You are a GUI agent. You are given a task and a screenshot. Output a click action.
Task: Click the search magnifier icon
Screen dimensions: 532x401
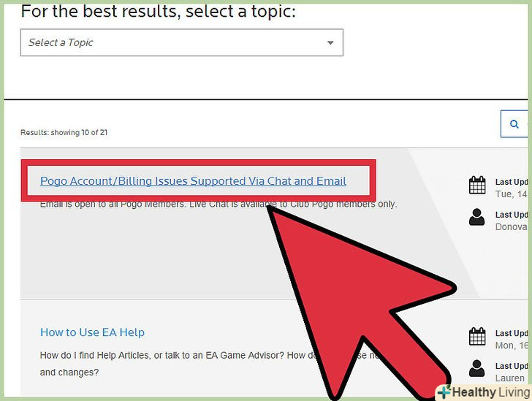514,124
